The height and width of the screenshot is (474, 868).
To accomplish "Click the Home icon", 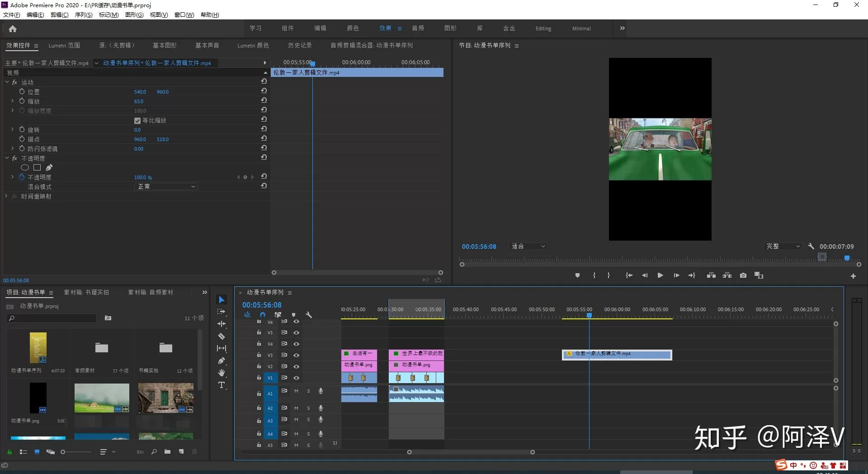I will (13, 28).
